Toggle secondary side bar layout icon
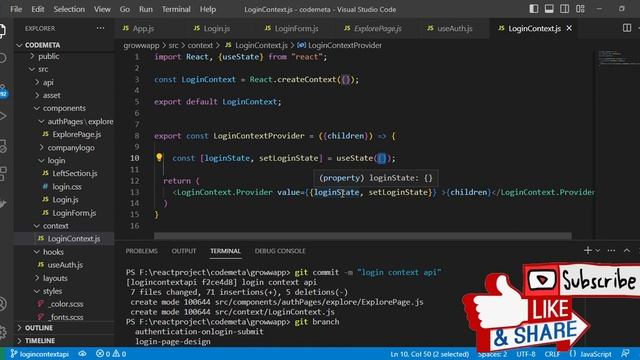The image size is (640, 360). pos(564,9)
